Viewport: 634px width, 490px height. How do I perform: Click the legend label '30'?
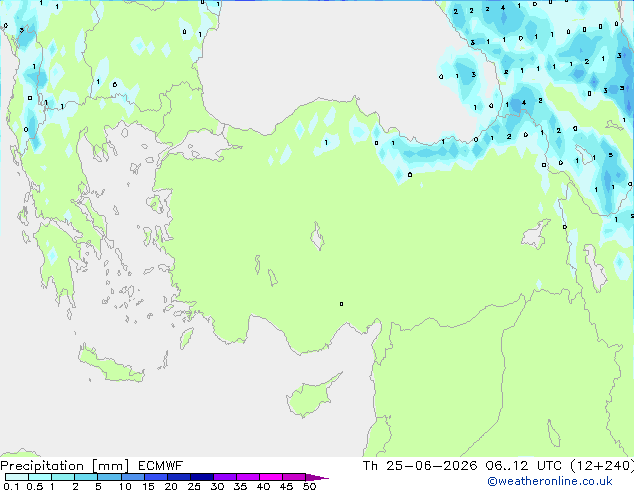pos(217,486)
